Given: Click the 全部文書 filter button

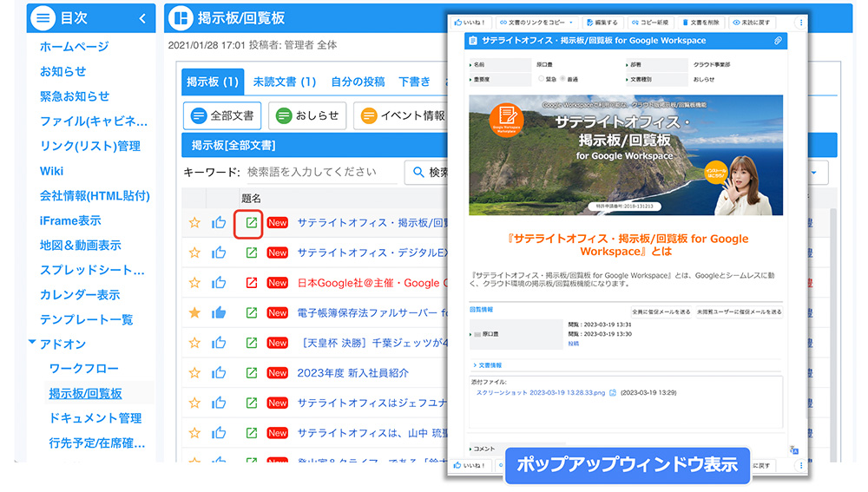Looking at the screenshot, I should pos(222,115).
